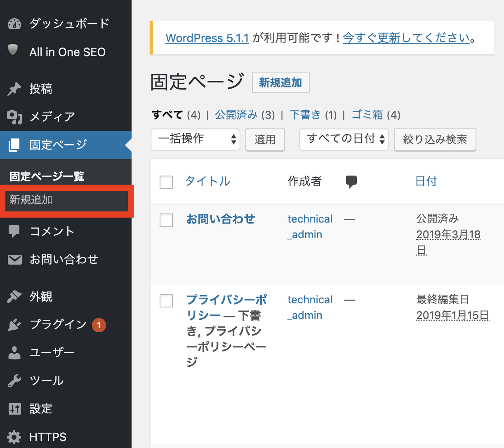Click the media icon beside メディア
This screenshot has width=504, height=448.
click(14, 117)
